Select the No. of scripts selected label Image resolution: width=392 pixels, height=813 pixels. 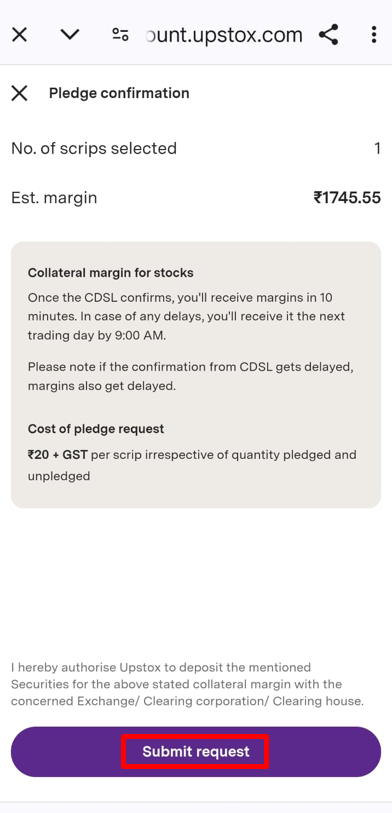tap(94, 149)
